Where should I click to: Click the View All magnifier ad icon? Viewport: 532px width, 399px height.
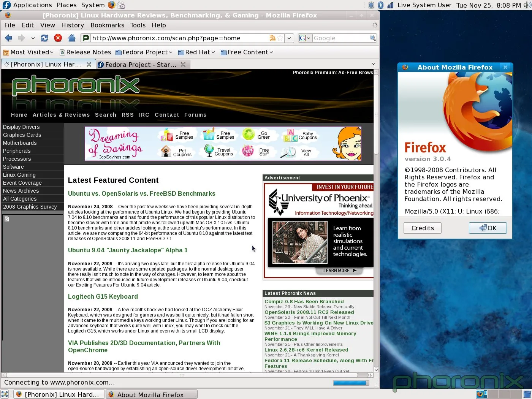point(288,152)
